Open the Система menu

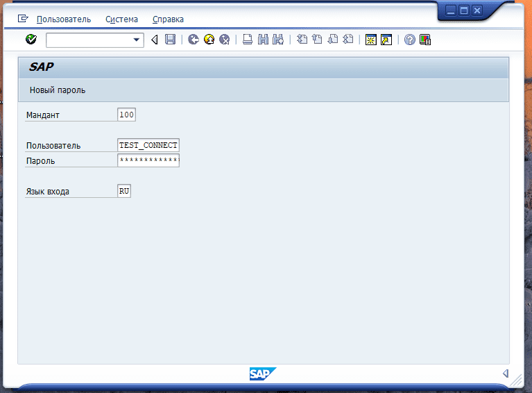tap(121, 19)
